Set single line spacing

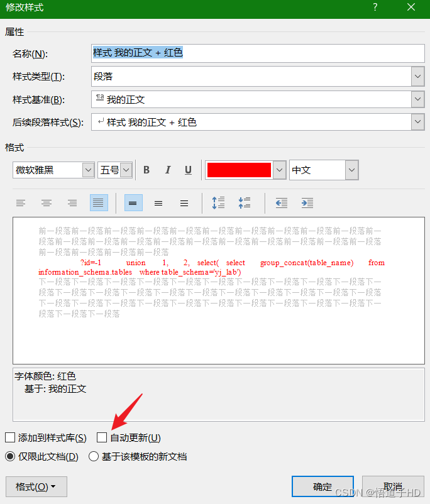133,203
